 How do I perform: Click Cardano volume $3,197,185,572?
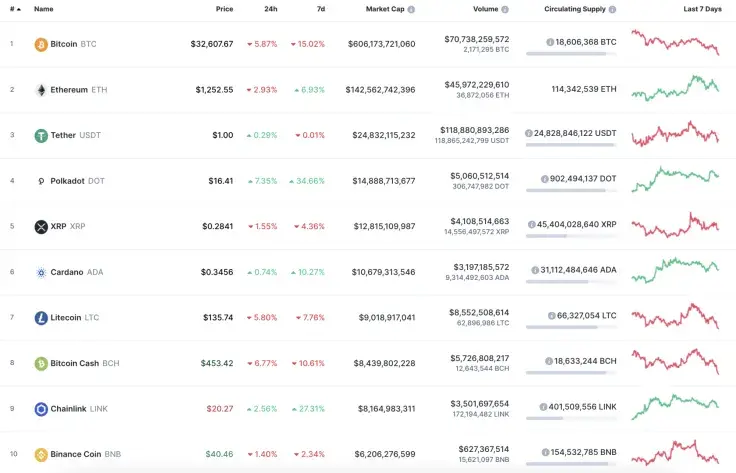coord(481,267)
